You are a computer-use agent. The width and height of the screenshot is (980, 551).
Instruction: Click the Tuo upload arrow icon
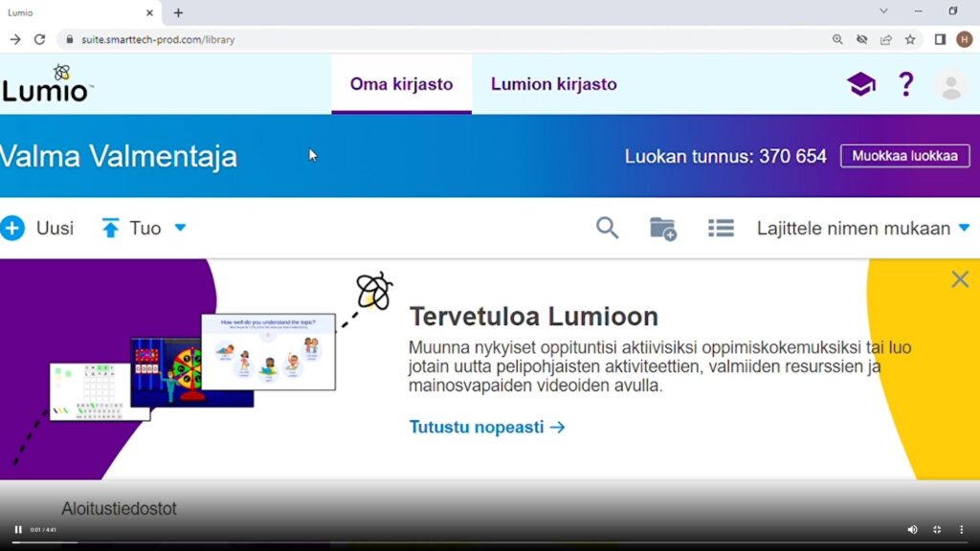tap(111, 228)
